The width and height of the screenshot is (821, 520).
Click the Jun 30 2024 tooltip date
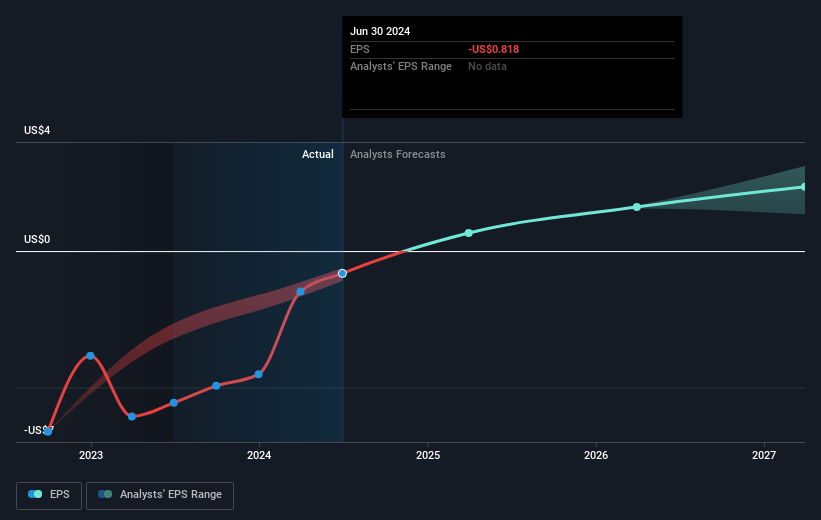click(380, 31)
